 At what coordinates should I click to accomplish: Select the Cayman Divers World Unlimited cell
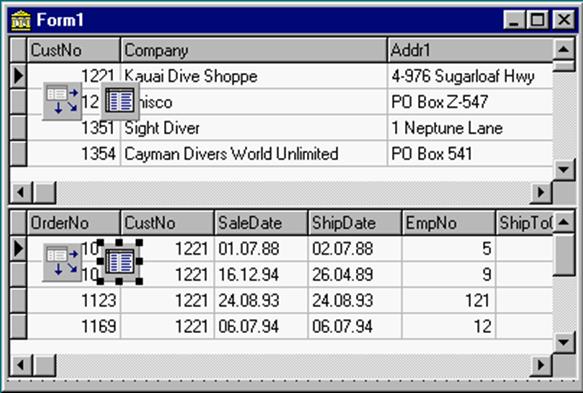[254, 153]
